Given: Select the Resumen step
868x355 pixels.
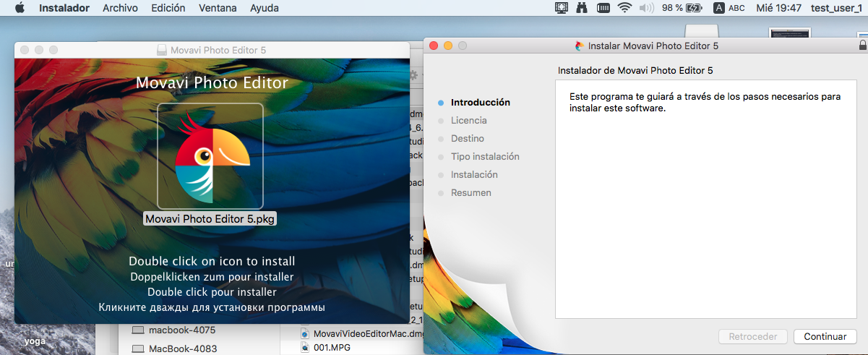Looking at the screenshot, I should 470,193.
